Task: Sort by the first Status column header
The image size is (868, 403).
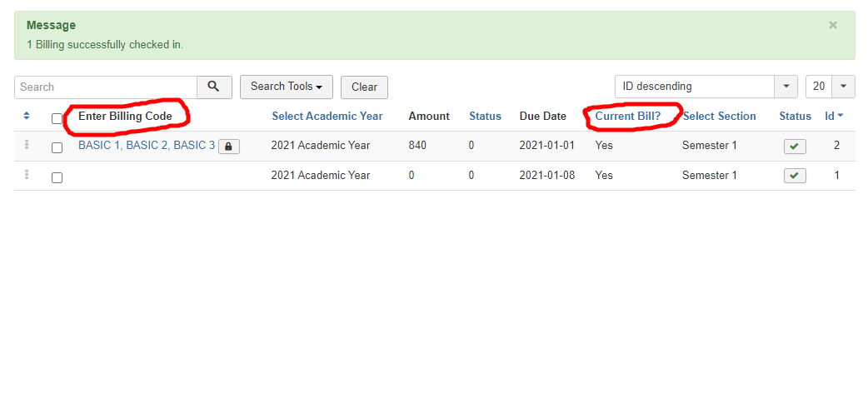Action: click(485, 117)
